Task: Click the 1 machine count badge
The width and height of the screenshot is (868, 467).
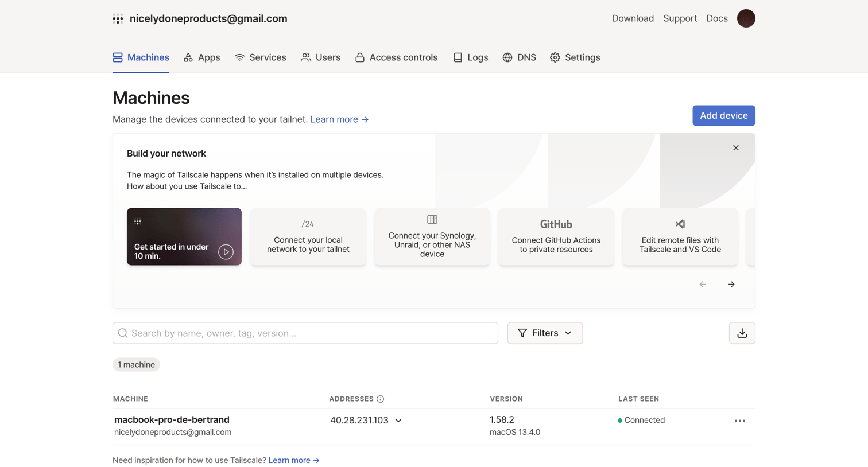Action: 136,365
